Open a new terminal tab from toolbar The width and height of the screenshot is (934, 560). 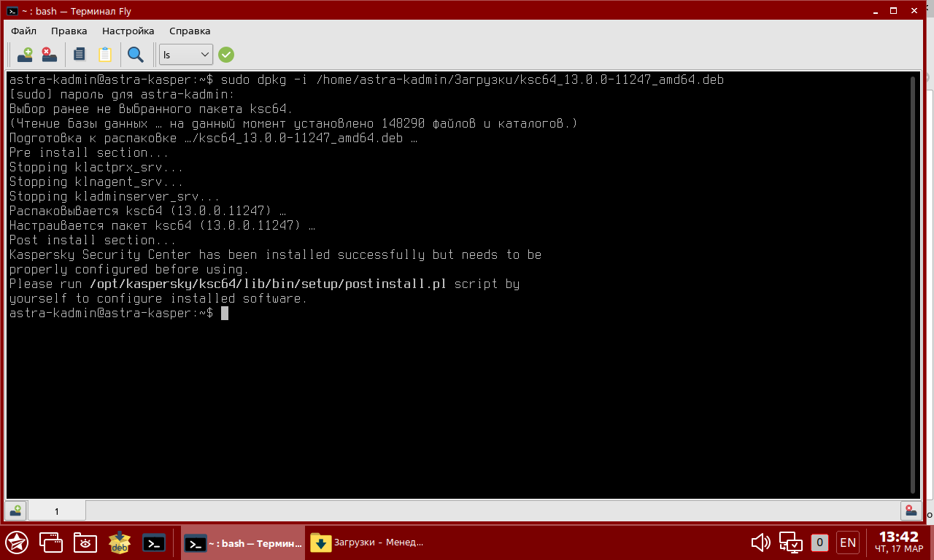25,54
